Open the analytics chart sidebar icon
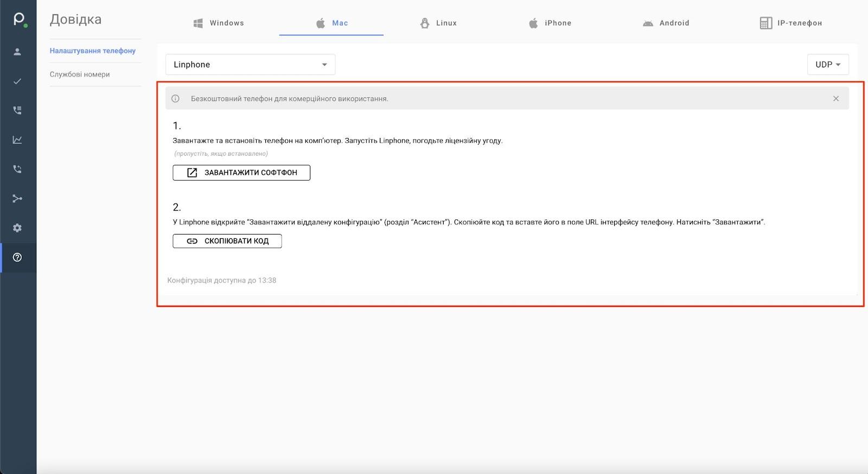The height and width of the screenshot is (474, 868). [17, 140]
